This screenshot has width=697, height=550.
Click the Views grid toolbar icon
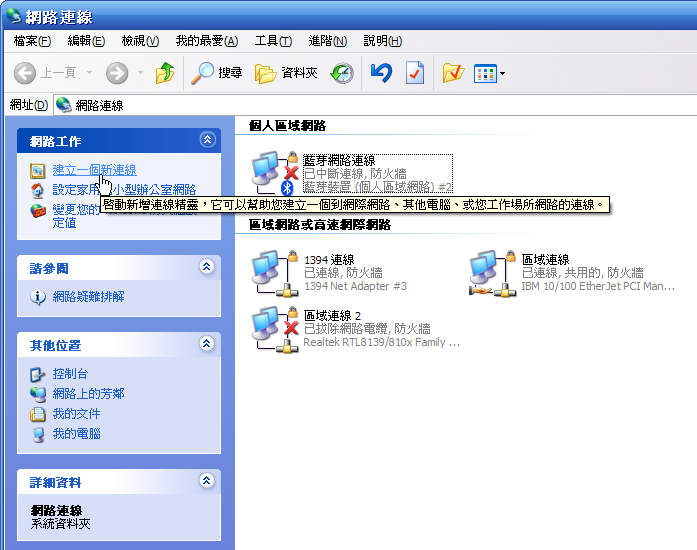pyautogui.click(x=485, y=73)
